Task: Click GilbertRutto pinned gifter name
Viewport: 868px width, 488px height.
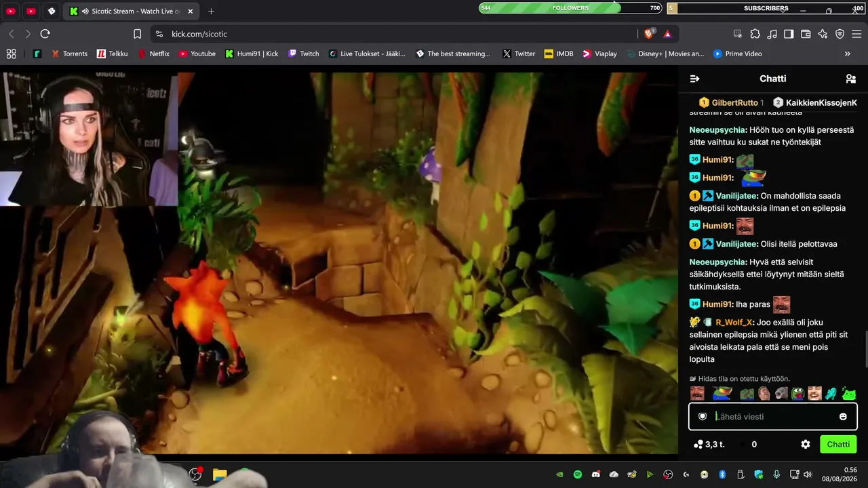Action: click(x=734, y=103)
